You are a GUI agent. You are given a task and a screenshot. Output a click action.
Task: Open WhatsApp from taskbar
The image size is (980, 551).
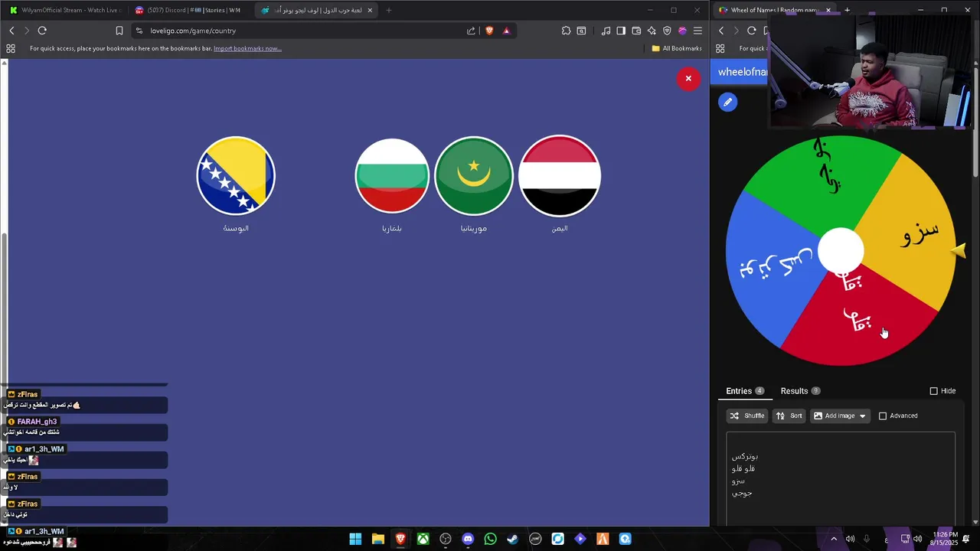point(490,539)
